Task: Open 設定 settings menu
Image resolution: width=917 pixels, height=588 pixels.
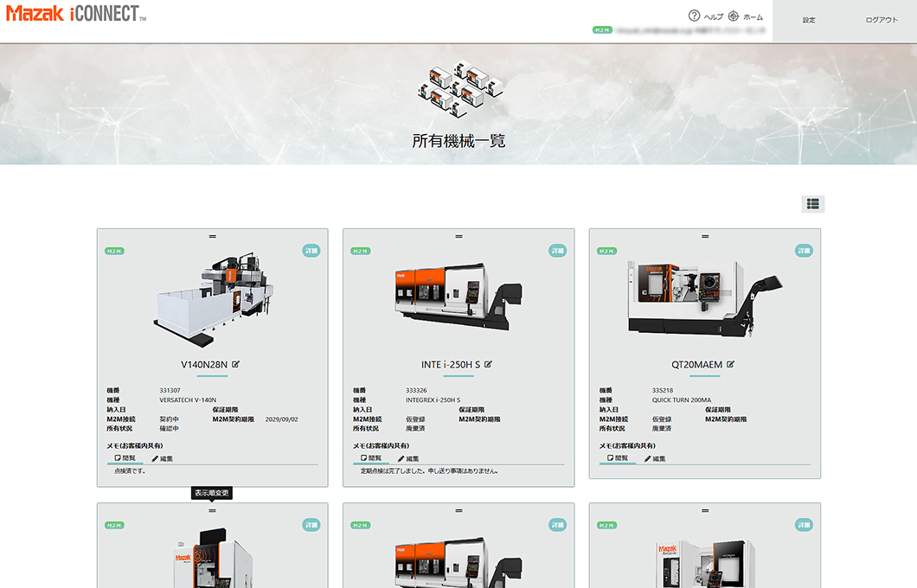Action: 809,21
